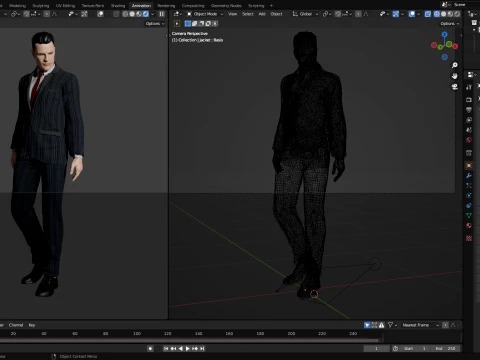Screen dimensions: 480x360
Task: Open the UV Editing workspace tab
Action: coord(65,6)
